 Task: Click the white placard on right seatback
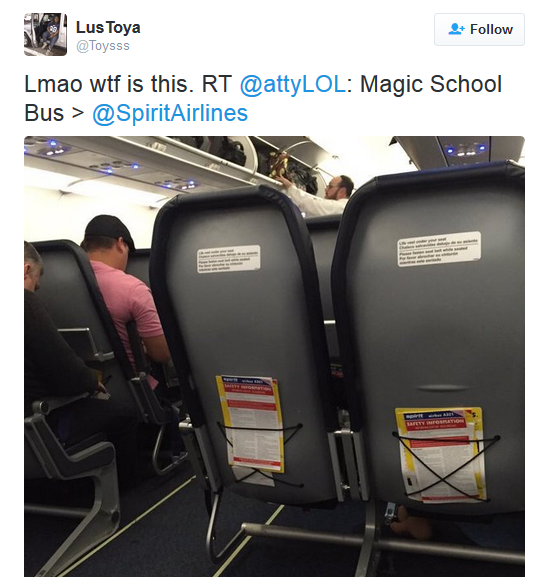tap(439, 248)
